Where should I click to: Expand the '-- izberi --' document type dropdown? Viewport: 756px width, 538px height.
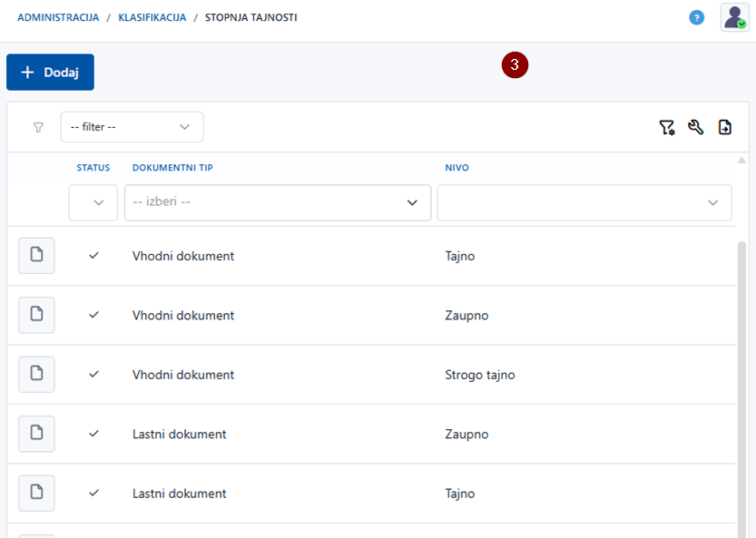(x=277, y=202)
